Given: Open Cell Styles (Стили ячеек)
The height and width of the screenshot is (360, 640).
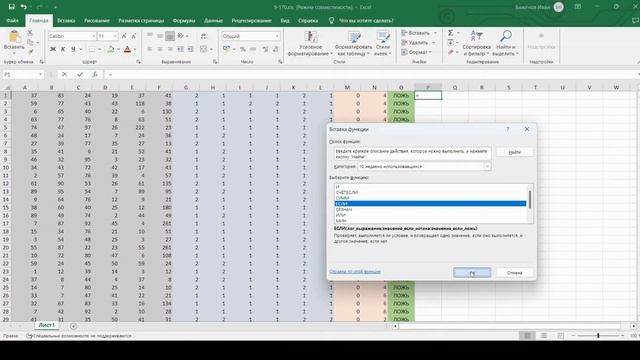Looking at the screenshot, I should click(x=383, y=44).
